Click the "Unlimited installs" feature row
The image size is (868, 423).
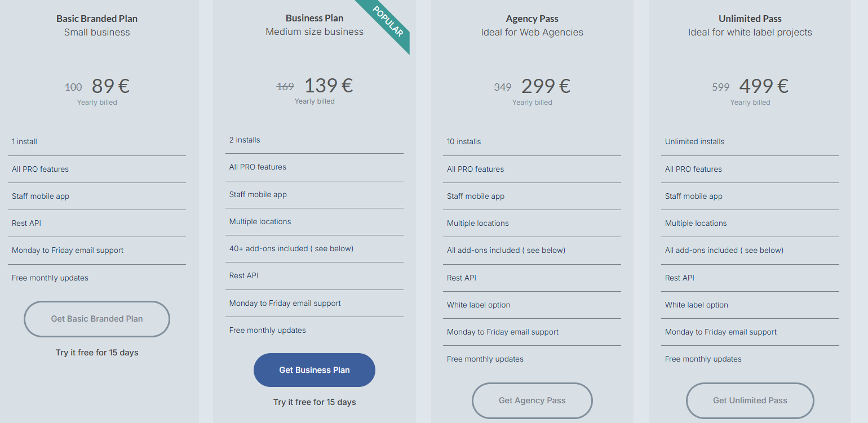(694, 141)
